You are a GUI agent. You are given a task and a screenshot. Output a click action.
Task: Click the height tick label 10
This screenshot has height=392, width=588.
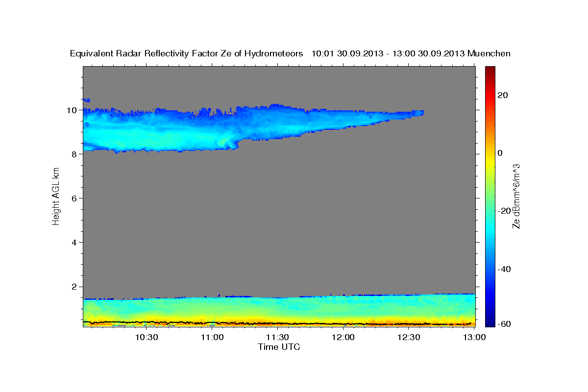73,110
